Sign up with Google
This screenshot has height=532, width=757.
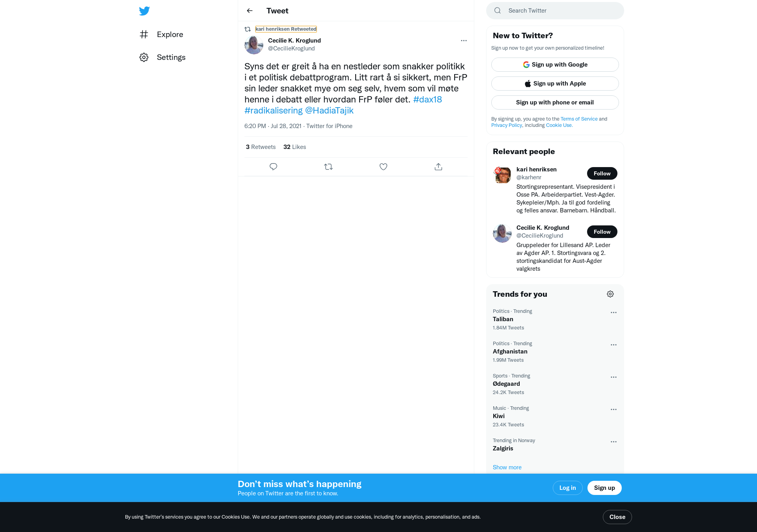pos(555,65)
